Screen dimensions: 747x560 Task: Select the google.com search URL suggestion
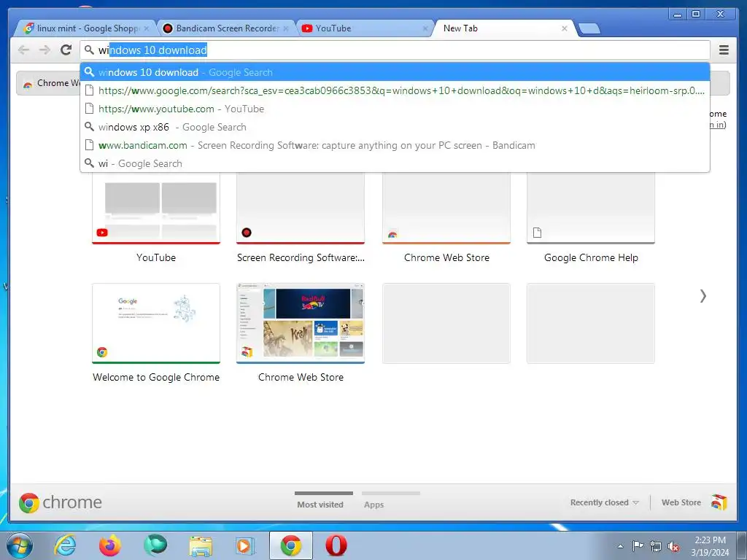[395, 90]
